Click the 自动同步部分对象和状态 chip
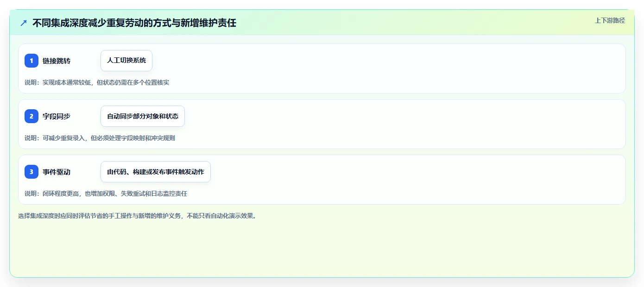The height and width of the screenshot is (287, 644). 143,116
